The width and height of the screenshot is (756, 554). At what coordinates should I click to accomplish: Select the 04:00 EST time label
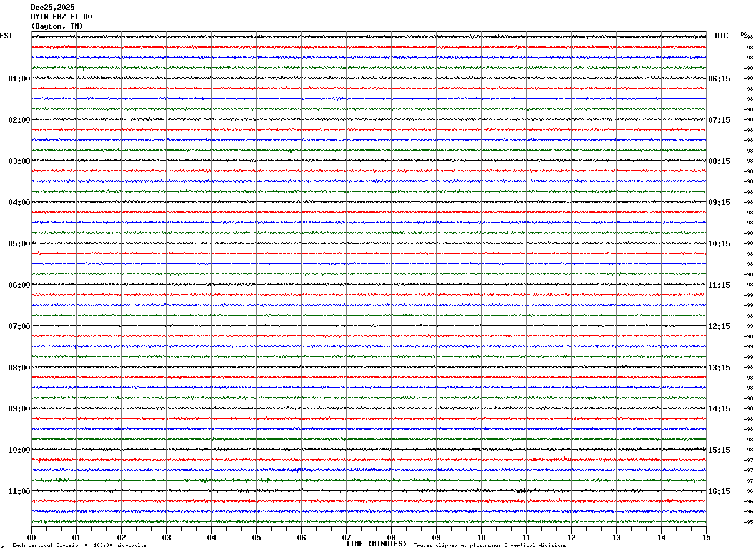19,203
